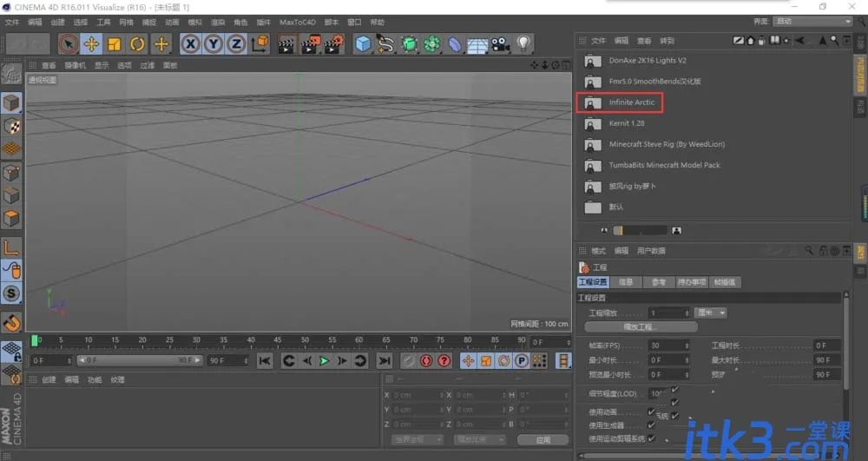Add a Camera object

(x=501, y=43)
